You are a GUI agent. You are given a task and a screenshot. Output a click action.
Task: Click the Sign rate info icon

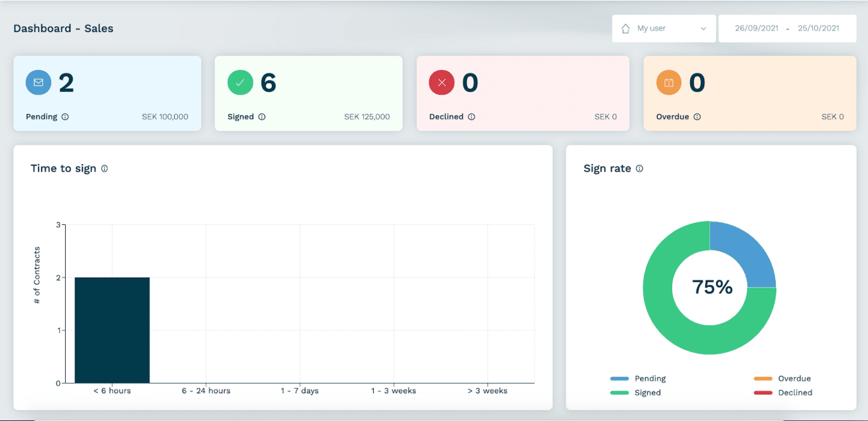tap(639, 169)
